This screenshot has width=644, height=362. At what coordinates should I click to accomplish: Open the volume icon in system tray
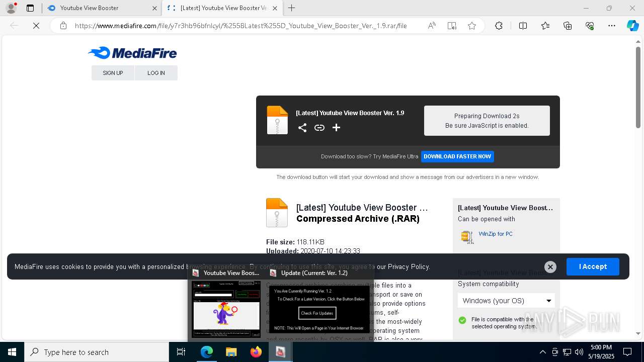[x=579, y=352]
